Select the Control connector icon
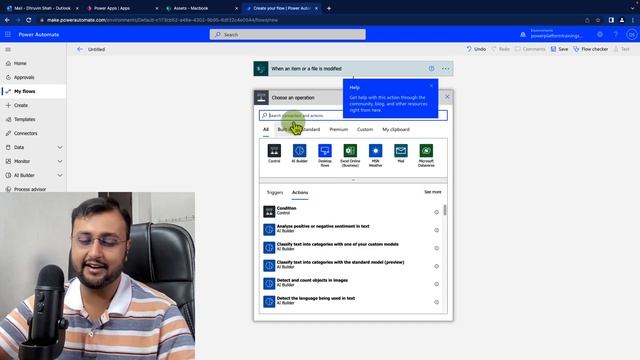640x360 pixels. pyautogui.click(x=274, y=151)
